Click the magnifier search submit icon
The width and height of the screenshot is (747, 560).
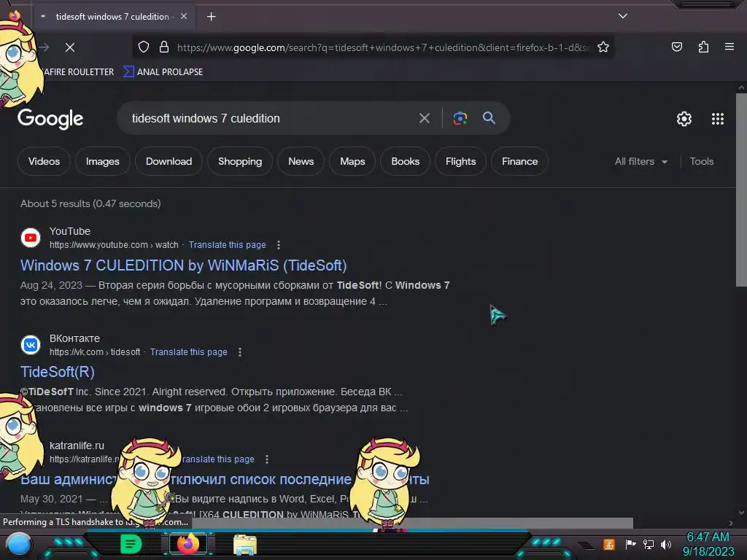click(489, 118)
